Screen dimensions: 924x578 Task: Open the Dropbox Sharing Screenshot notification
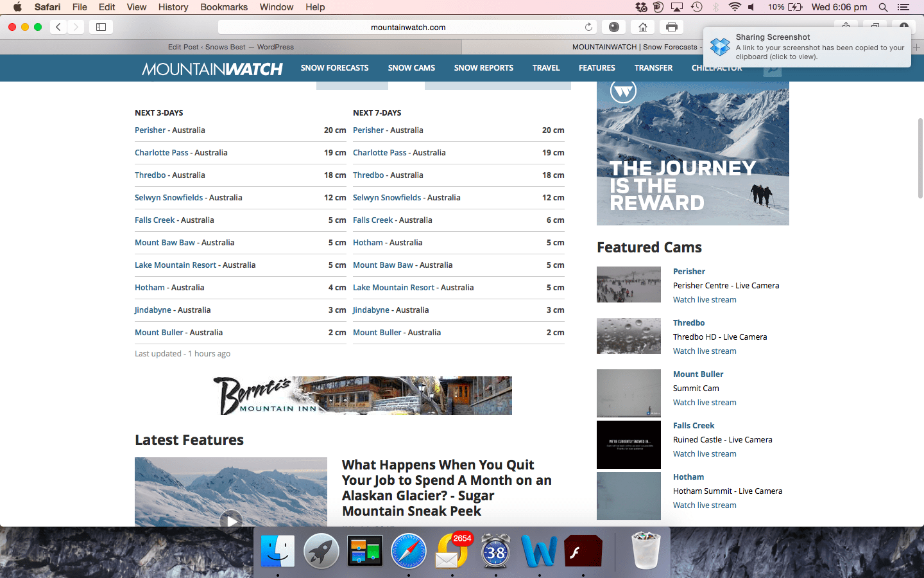(807, 47)
